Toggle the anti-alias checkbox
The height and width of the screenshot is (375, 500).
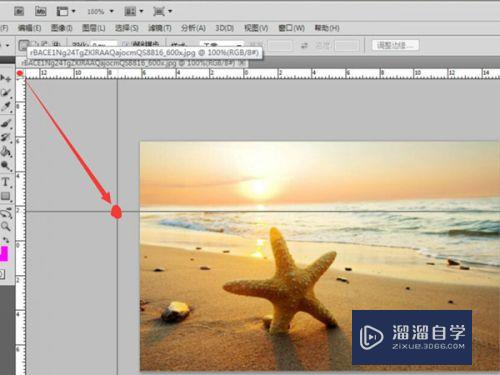coord(125,44)
